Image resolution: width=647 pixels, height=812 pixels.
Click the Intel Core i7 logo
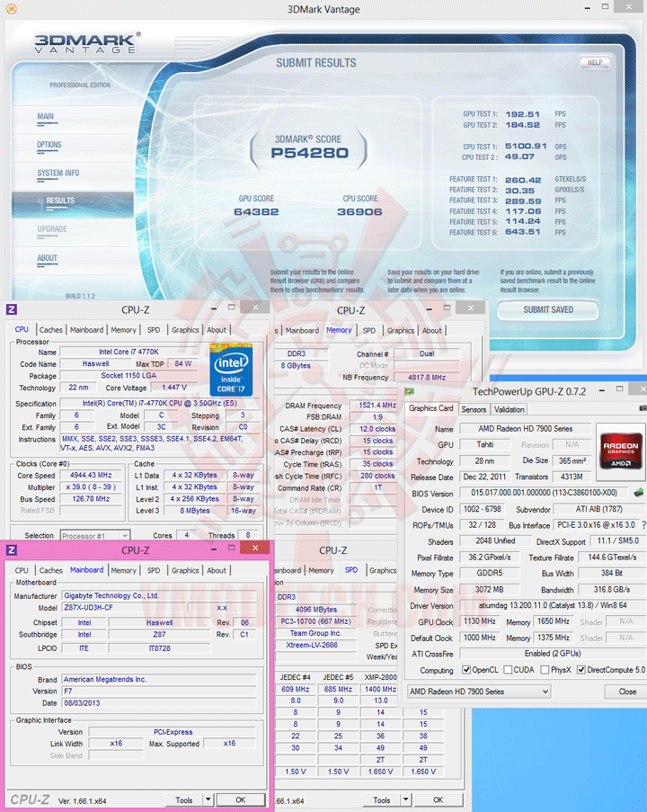231,370
